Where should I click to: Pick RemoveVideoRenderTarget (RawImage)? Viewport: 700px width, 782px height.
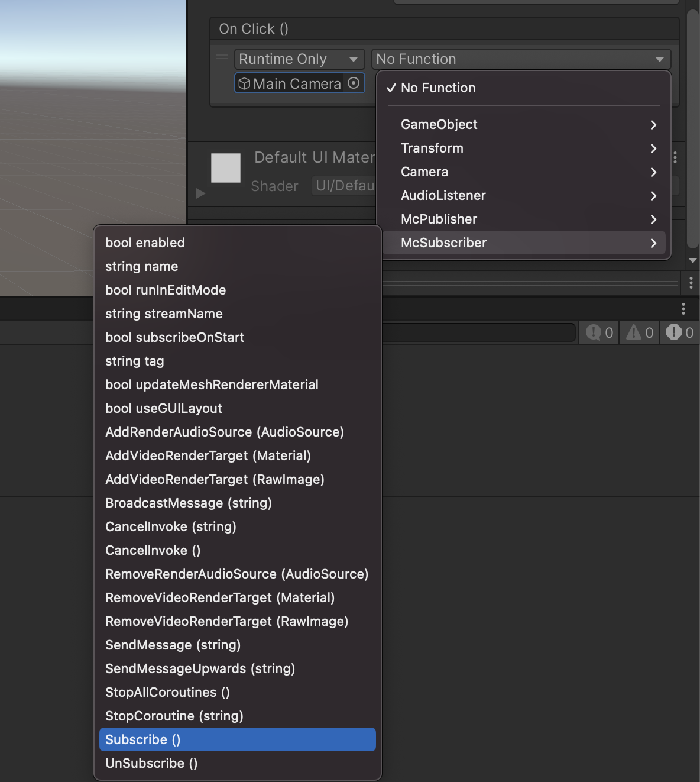pyautogui.click(x=238, y=621)
